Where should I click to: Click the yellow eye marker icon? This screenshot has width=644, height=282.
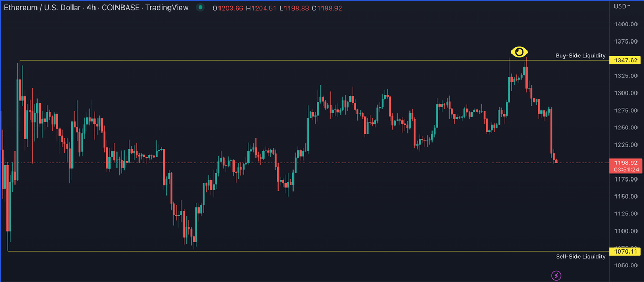[x=519, y=52]
